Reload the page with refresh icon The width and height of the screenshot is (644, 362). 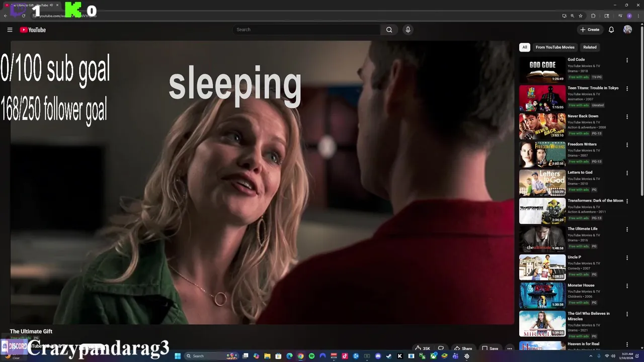pos(24,16)
